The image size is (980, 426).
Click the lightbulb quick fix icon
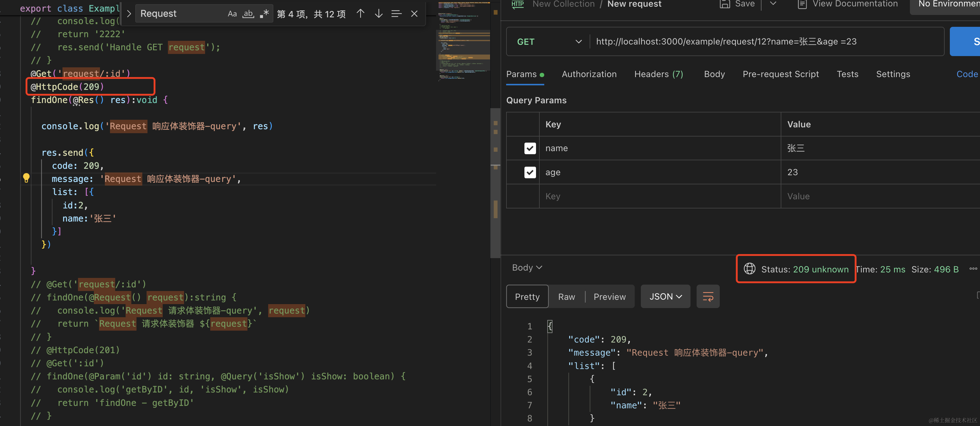pyautogui.click(x=26, y=178)
